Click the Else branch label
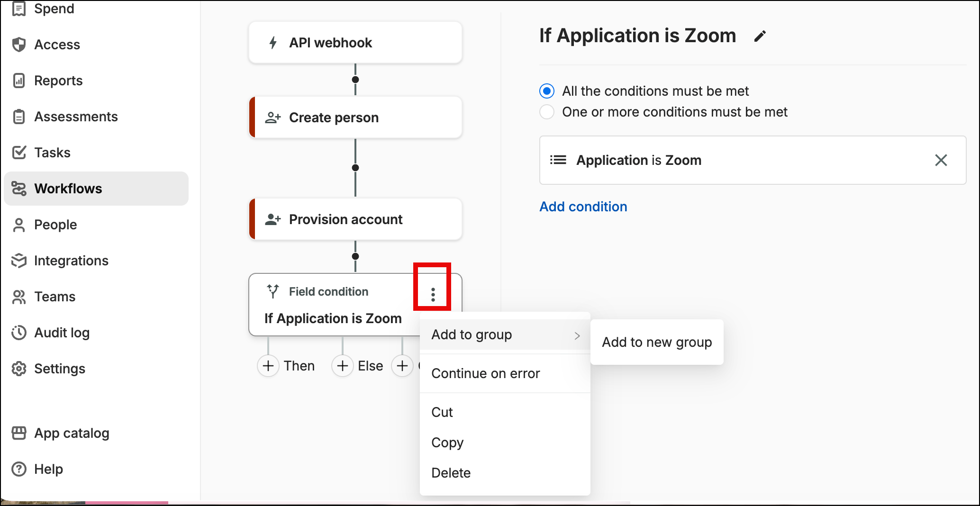Viewport: 980px width, 506px height. 371,366
